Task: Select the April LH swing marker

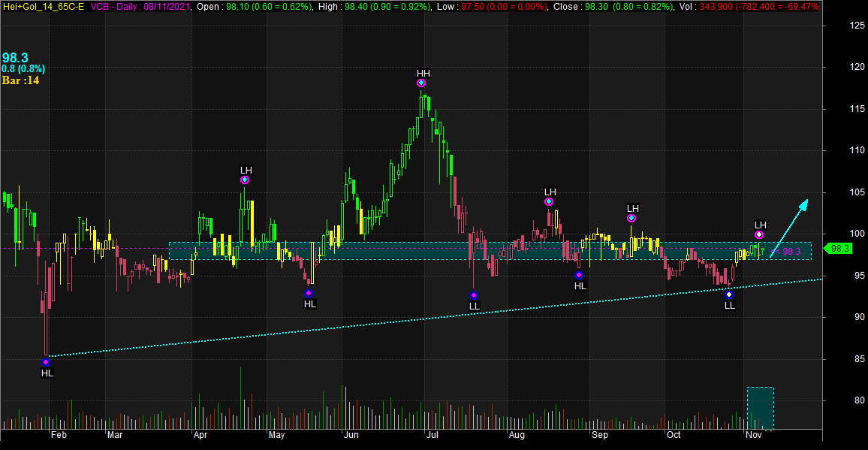Action: (x=245, y=180)
